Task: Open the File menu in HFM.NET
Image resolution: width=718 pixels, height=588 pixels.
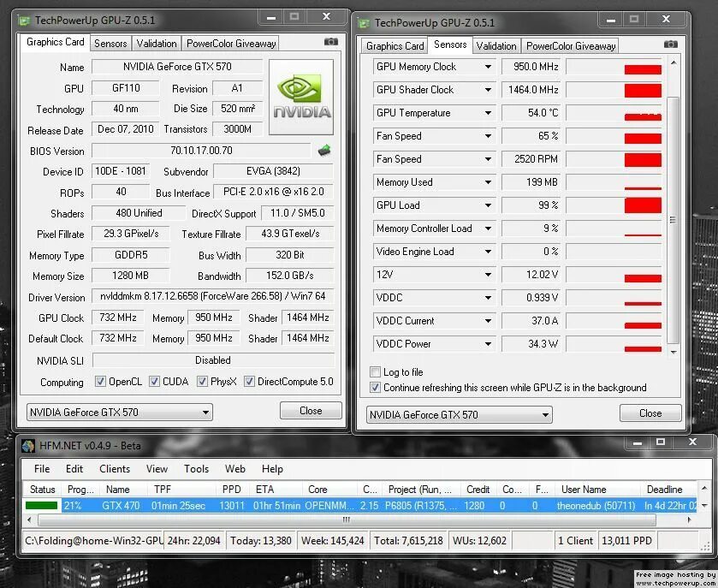Action: point(42,469)
